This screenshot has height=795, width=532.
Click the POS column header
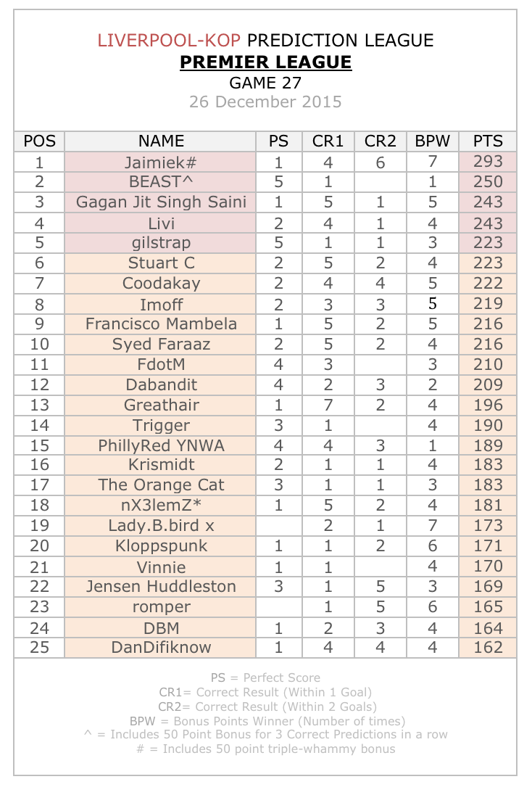coord(40,141)
